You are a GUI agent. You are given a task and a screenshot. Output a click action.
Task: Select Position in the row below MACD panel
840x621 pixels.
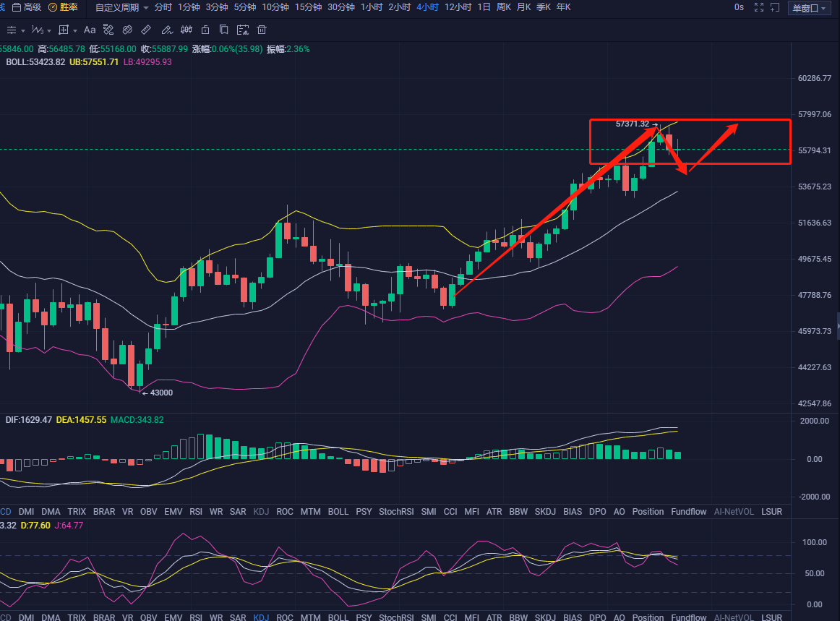pos(648,512)
